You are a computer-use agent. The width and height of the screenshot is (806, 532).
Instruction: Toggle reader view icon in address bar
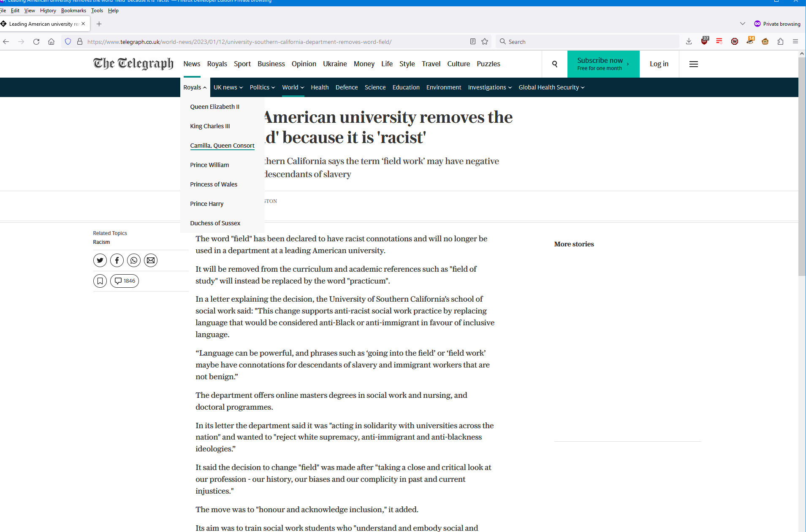click(x=473, y=41)
